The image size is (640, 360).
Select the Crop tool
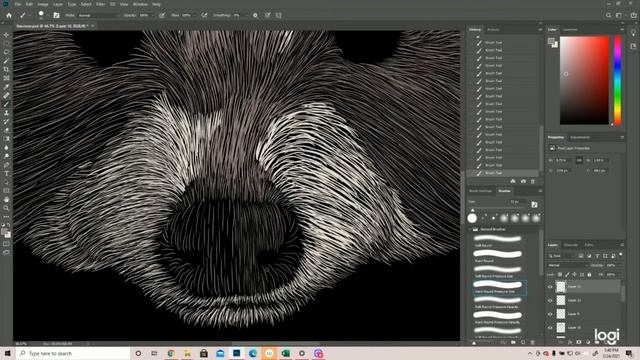pyautogui.click(x=6, y=69)
